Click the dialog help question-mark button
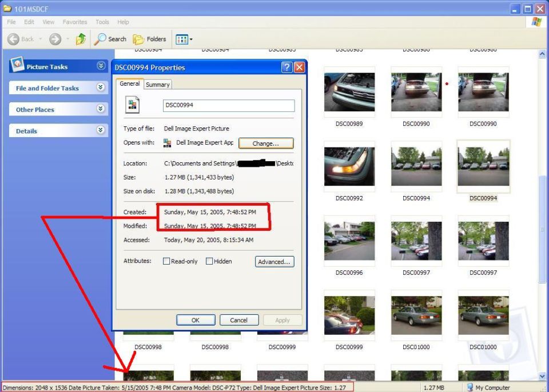 coord(287,67)
